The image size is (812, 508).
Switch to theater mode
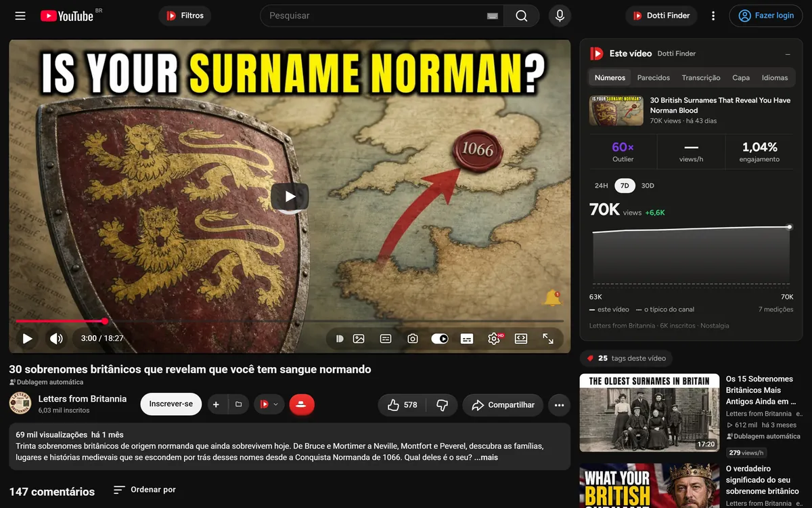pyautogui.click(x=521, y=339)
